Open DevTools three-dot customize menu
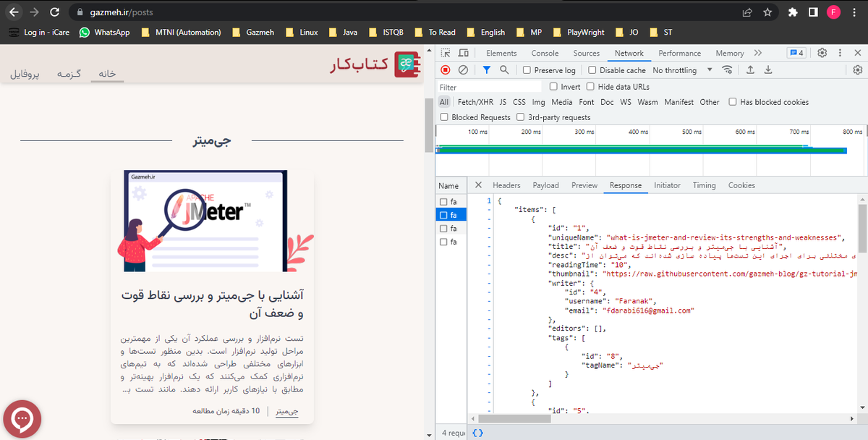 [x=841, y=53]
